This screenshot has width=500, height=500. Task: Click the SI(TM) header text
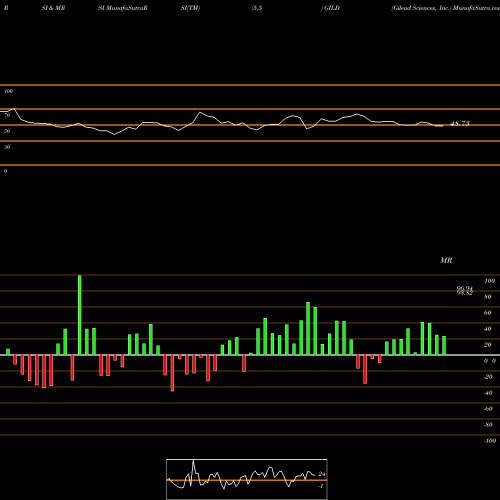point(190,8)
